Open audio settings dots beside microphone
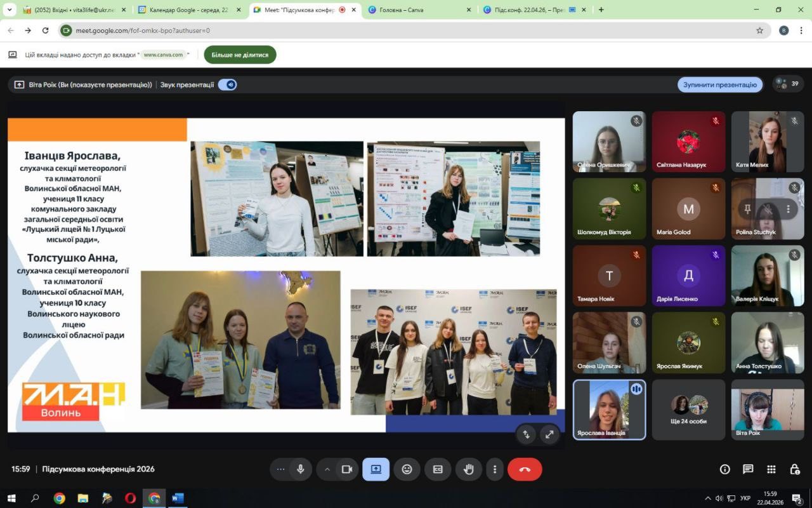This screenshot has height=508, width=812. [280, 469]
